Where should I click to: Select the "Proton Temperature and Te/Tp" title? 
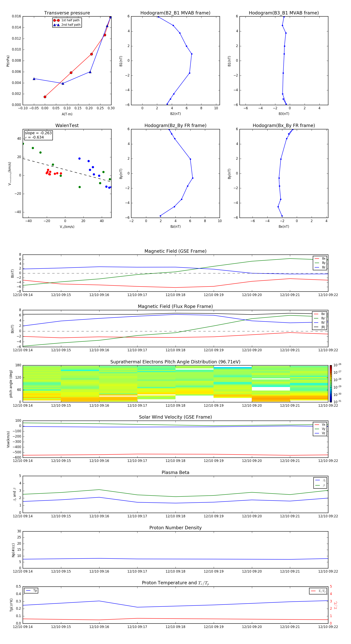point(175,583)
